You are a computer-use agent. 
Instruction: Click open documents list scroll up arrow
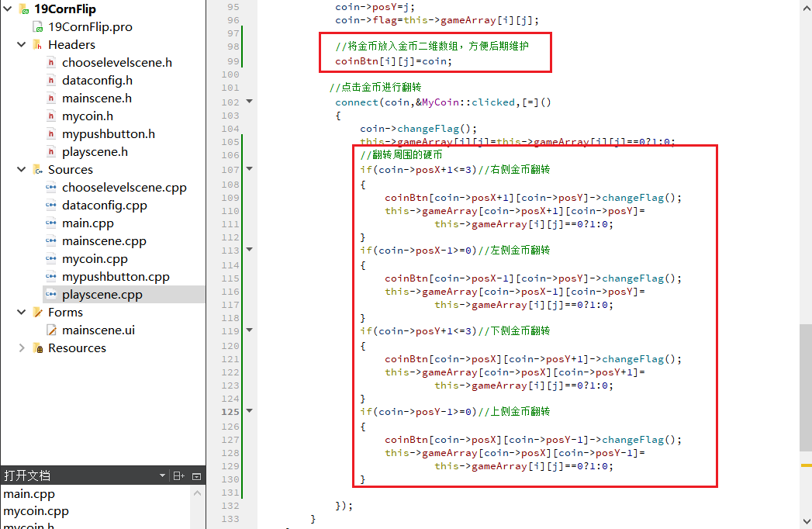[x=197, y=493]
